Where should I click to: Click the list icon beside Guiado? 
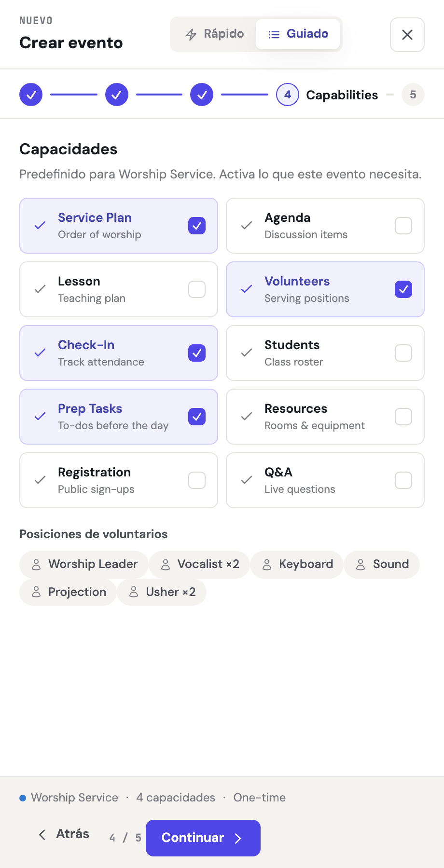[x=274, y=34]
